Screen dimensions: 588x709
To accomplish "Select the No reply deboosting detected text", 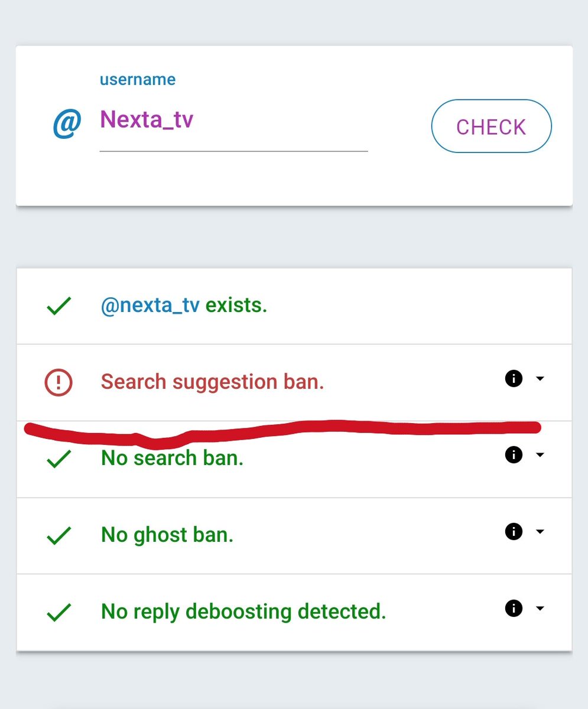I will [243, 612].
